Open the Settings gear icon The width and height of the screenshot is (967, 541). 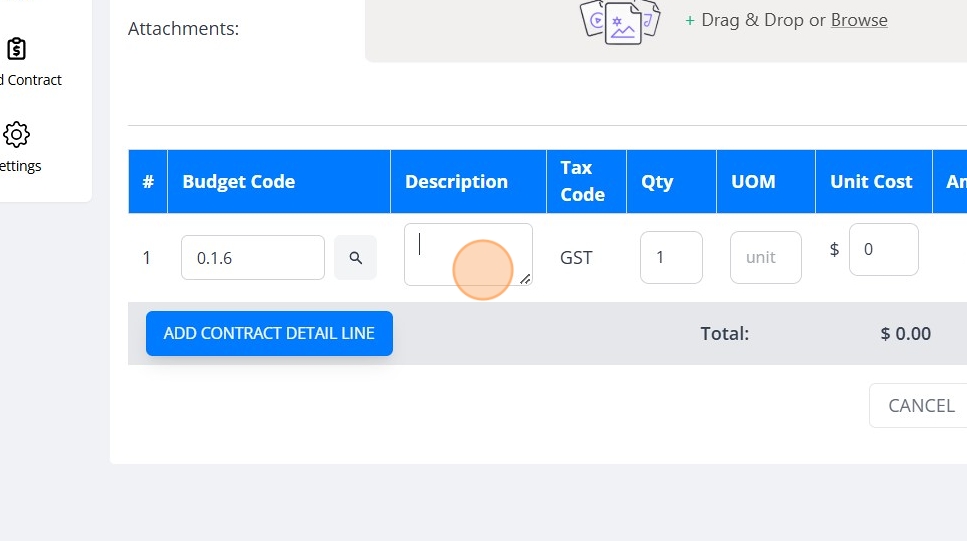coord(17,135)
